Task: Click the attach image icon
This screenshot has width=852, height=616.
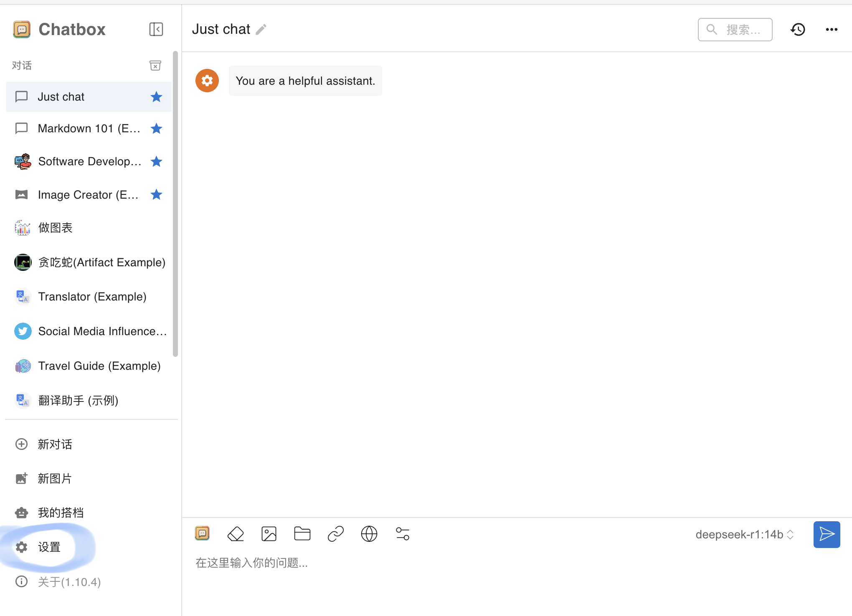Action: coord(269,534)
